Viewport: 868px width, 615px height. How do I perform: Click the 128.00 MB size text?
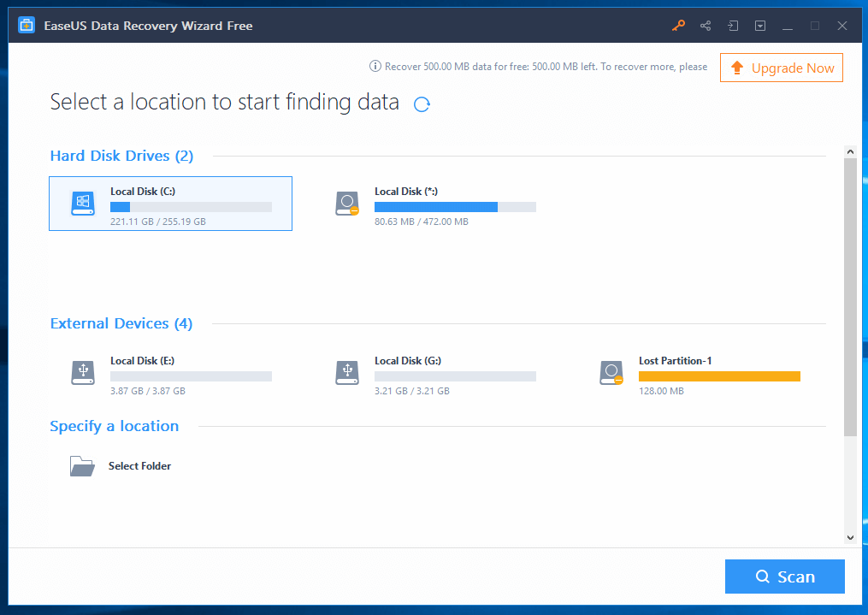point(661,391)
